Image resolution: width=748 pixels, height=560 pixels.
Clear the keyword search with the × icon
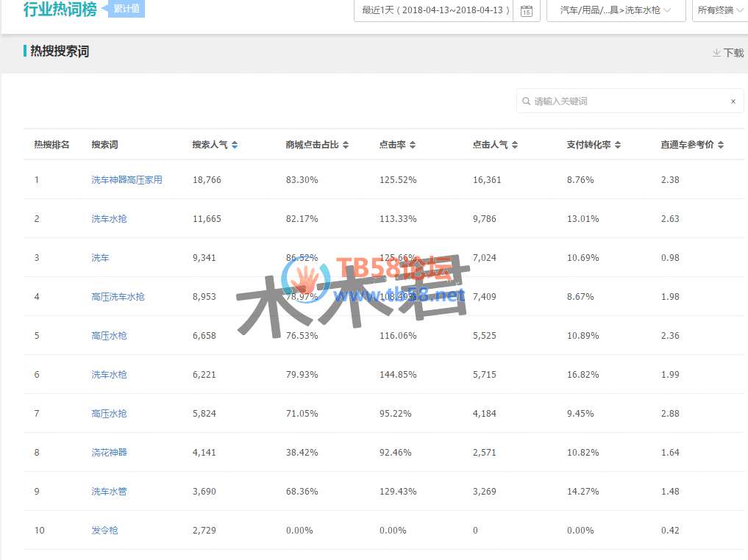(x=733, y=101)
